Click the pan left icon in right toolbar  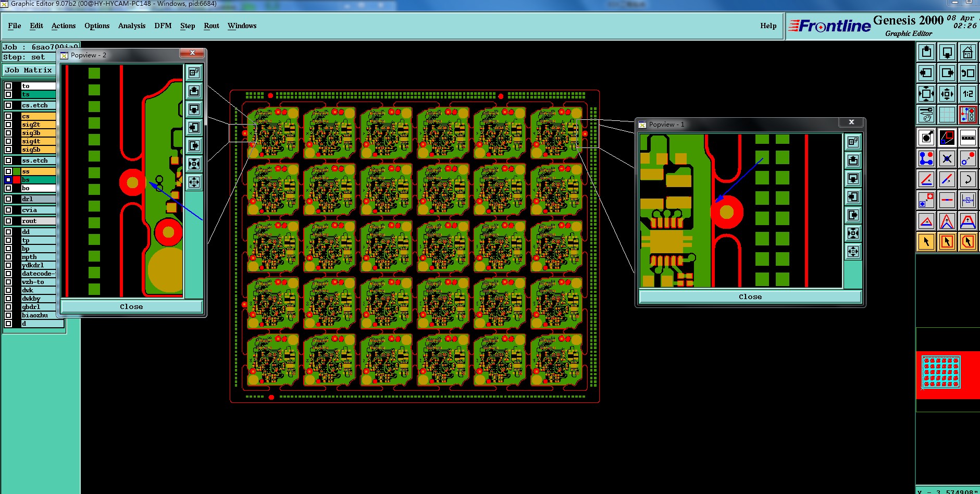[x=926, y=73]
